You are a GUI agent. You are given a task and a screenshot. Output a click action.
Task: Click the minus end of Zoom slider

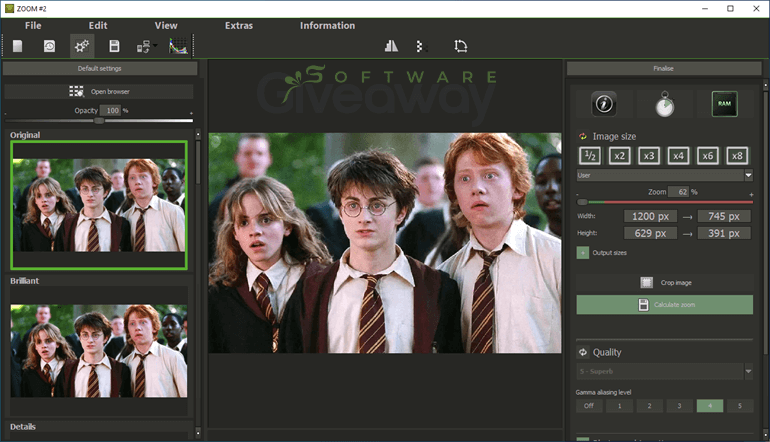click(578, 195)
